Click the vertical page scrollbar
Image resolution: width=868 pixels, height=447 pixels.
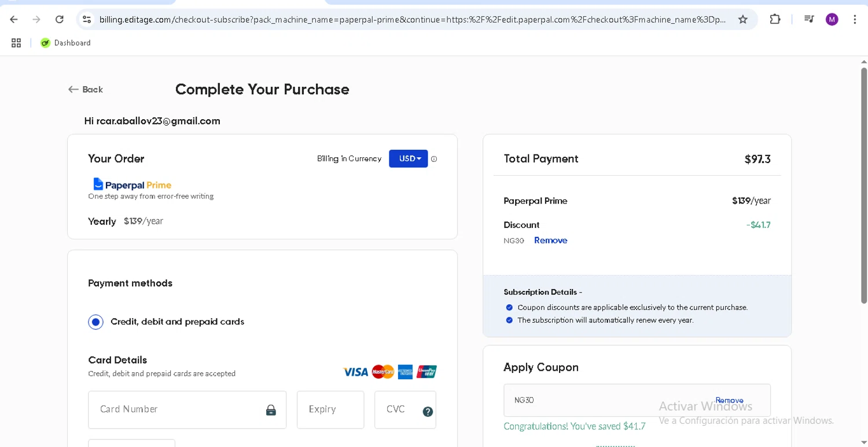pos(864,185)
